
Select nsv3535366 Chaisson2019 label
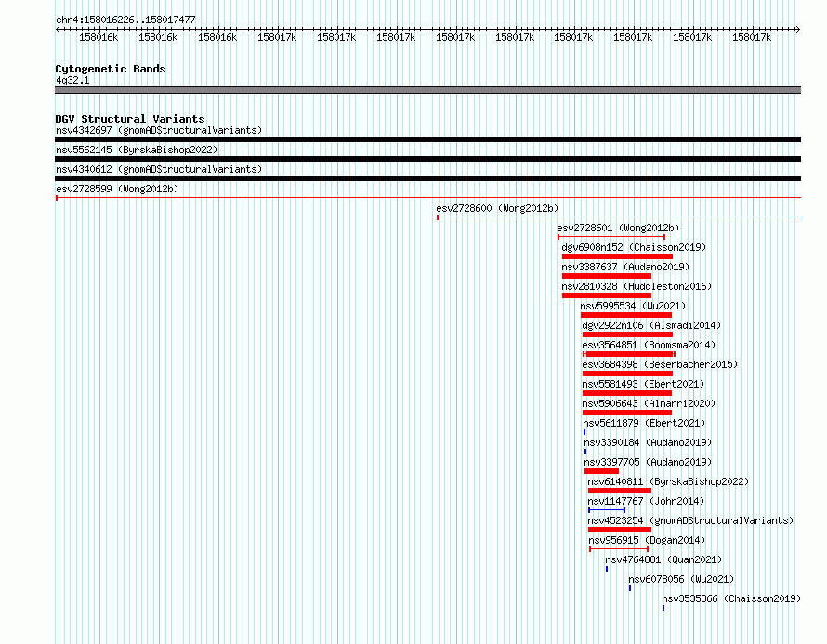pyautogui.click(x=731, y=598)
